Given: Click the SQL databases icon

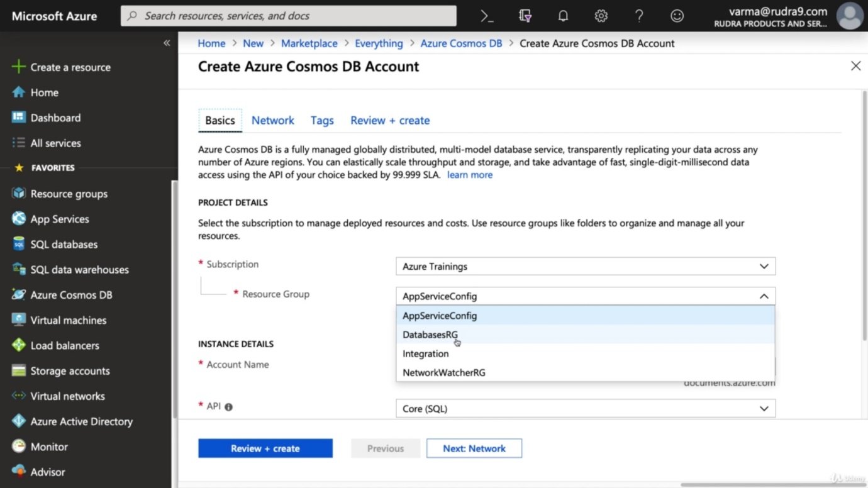Looking at the screenshot, I should coord(19,244).
